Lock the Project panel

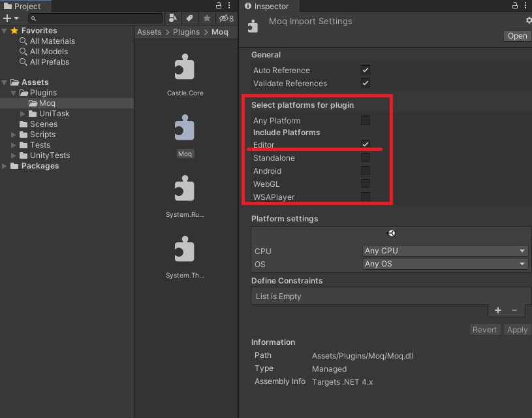click(219, 5)
